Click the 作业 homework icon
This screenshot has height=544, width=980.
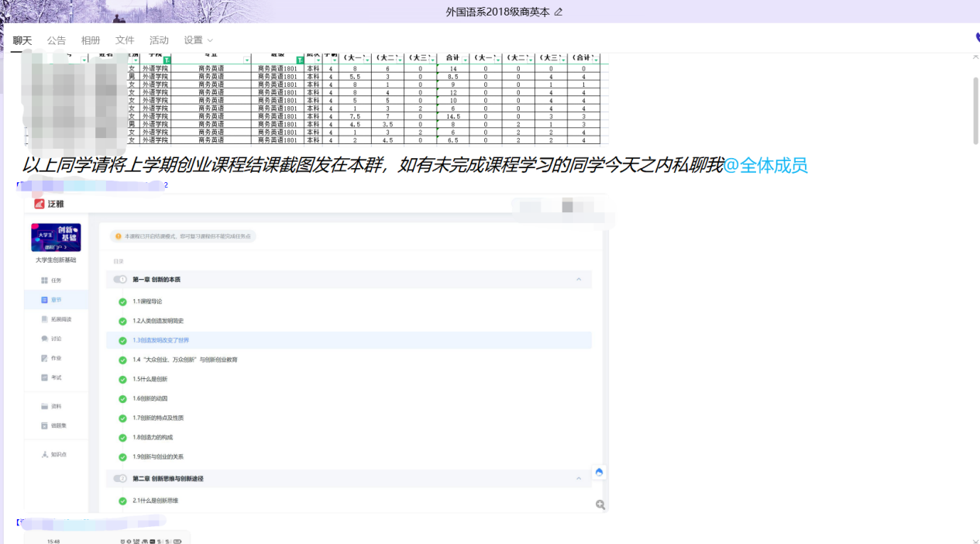pos(44,358)
